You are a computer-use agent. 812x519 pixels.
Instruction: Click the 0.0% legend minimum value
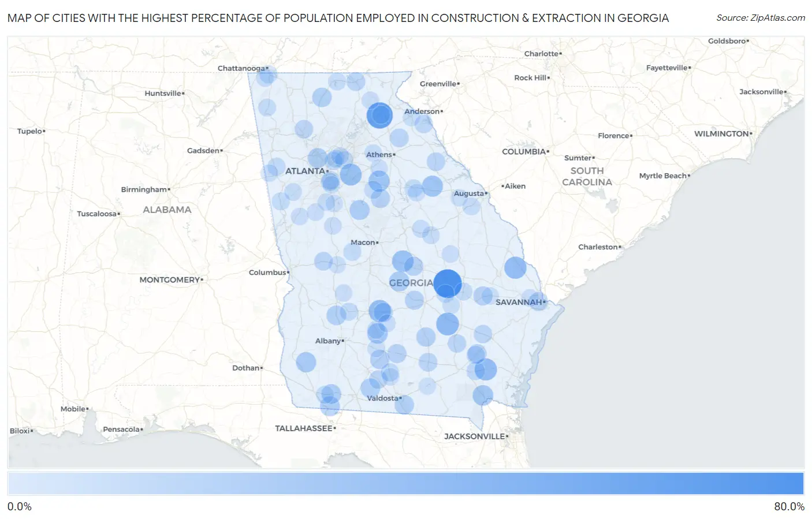[20, 507]
